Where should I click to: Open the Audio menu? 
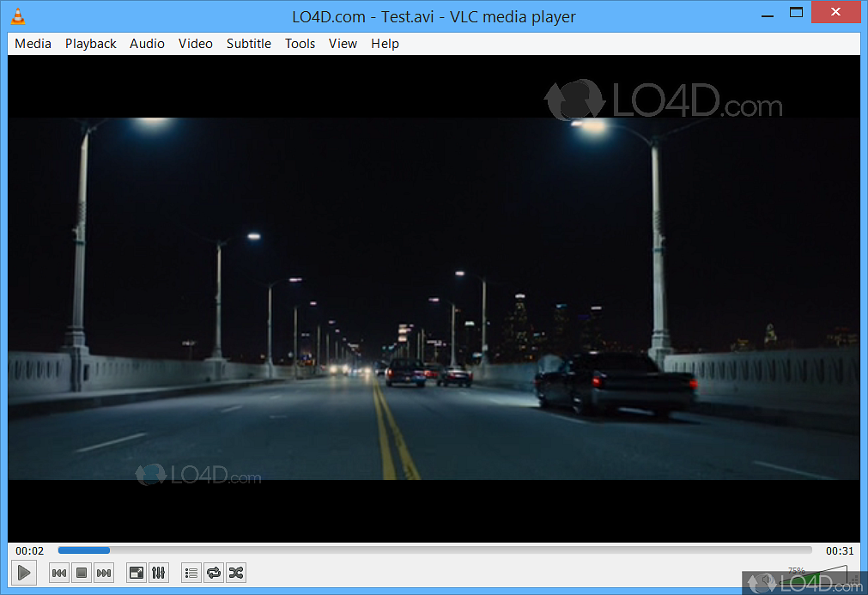click(148, 44)
